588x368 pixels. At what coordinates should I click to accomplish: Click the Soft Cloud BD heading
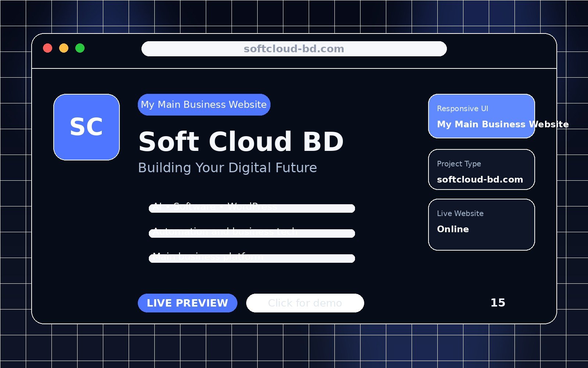(241, 142)
